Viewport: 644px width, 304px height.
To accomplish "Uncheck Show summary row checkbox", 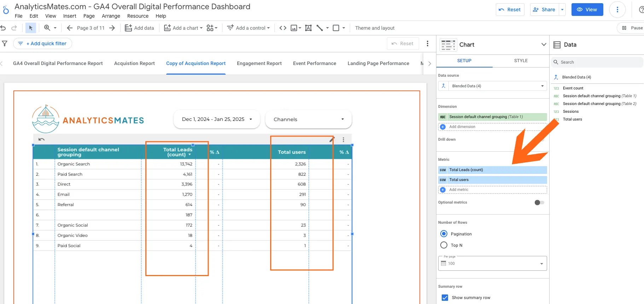I will (445, 298).
